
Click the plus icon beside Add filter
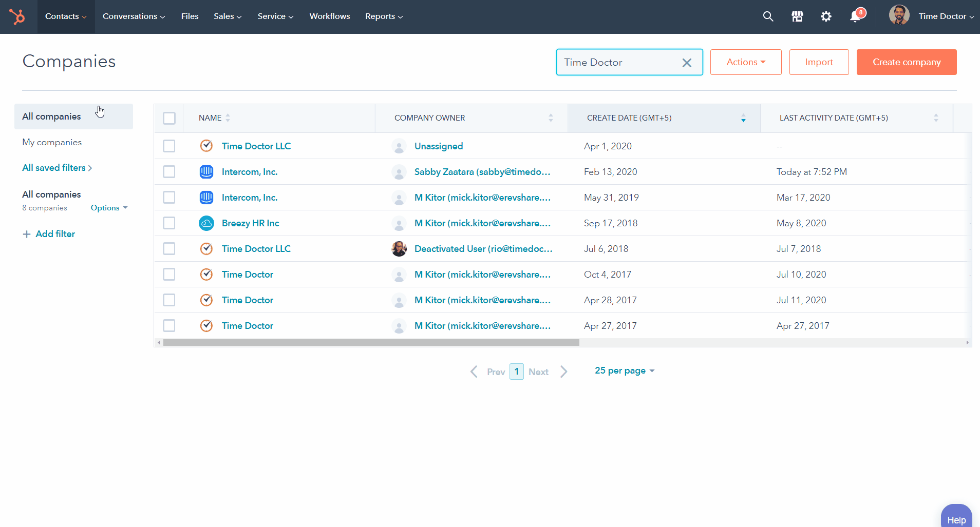(27, 234)
